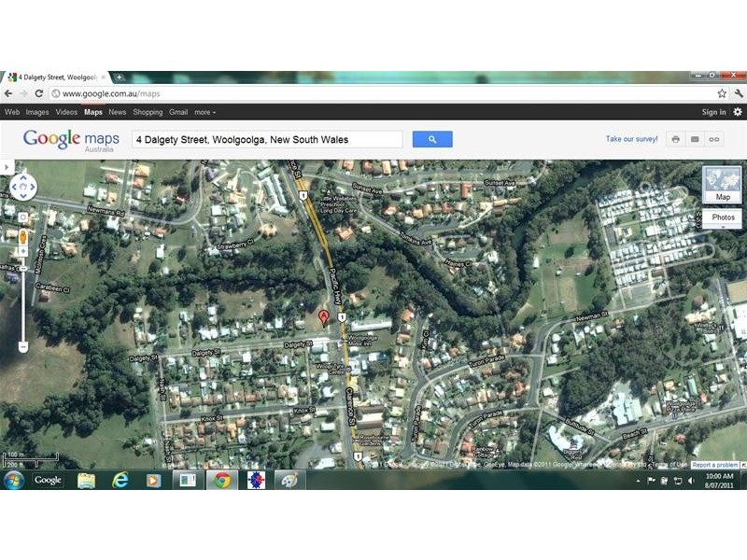Screen dimensions: 747x560
Task: Open Windows Media Player from taskbar
Action: (x=153, y=480)
